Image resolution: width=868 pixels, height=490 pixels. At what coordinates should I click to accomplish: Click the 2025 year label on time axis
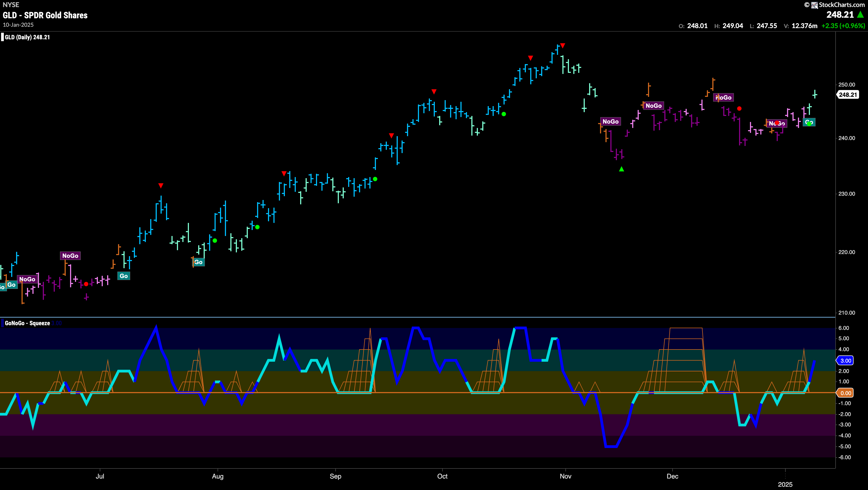coord(785,484)
